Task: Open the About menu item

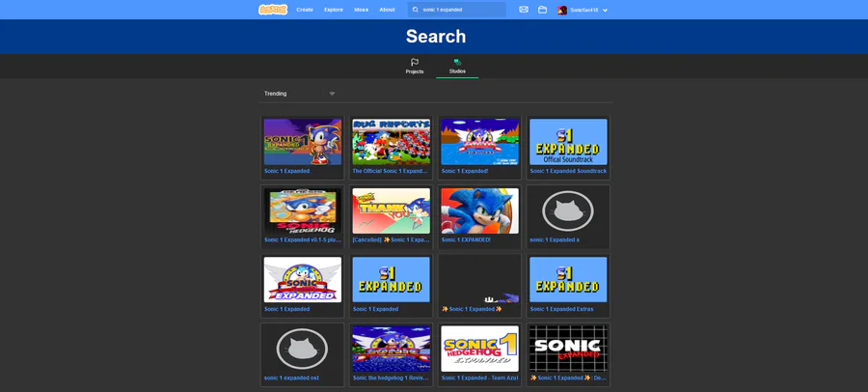Action: (x=387, y=10)
